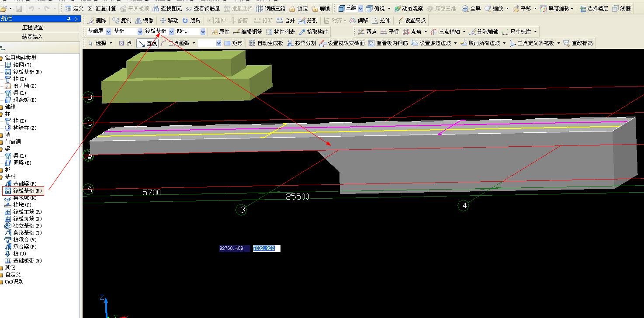Toggle 线框 (Wireframe) display mode
644x318 pixels.
click(x=621, y=9)
